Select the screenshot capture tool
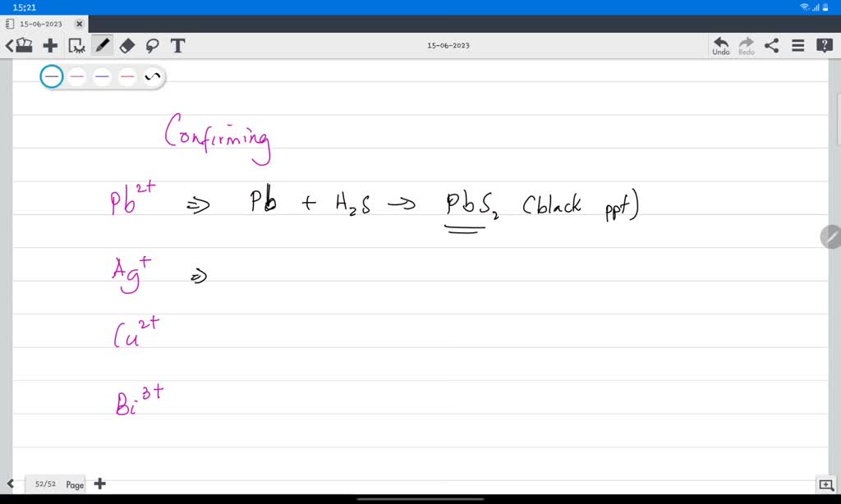This screenshot has height=504, width=841. 76,45
